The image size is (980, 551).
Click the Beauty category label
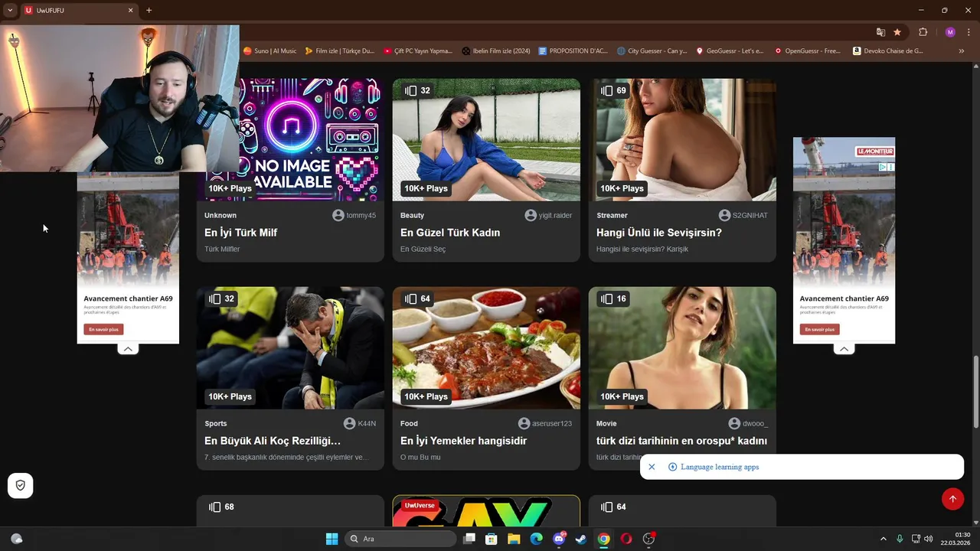pos(412,215)
